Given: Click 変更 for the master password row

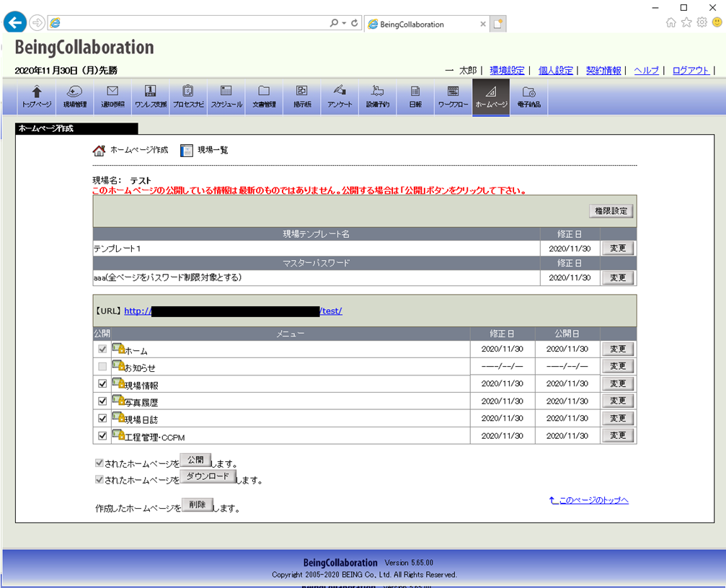Looking at the screenshot, I should pyautogui.click(x=618, y=277).
